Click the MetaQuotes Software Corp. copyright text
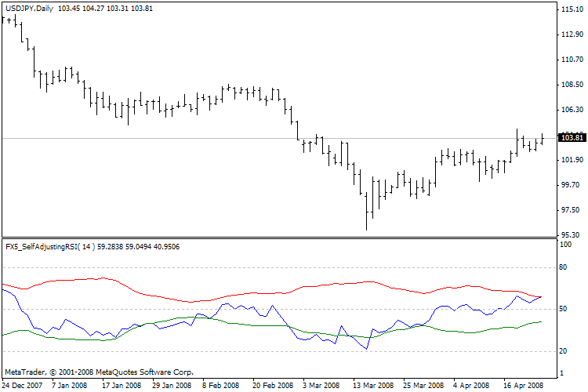This screenshot has width=588, height=392. pos(98,372)
